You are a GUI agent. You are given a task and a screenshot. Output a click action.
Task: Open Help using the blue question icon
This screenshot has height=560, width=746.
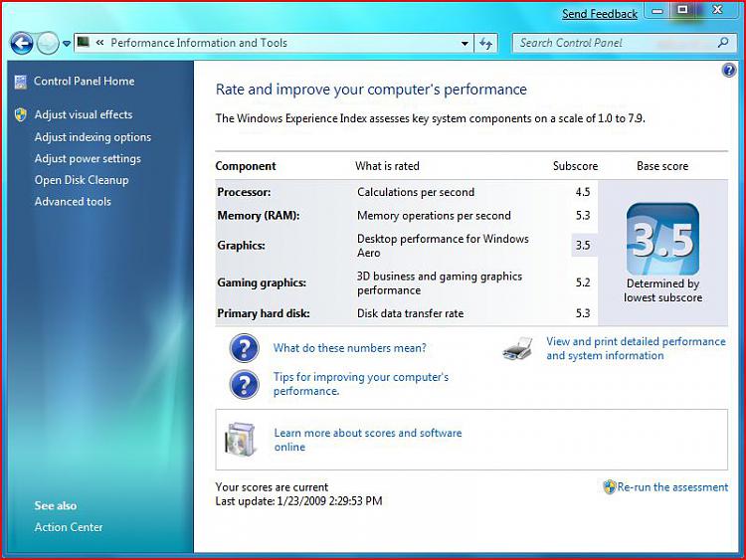(x=729, y=71)
